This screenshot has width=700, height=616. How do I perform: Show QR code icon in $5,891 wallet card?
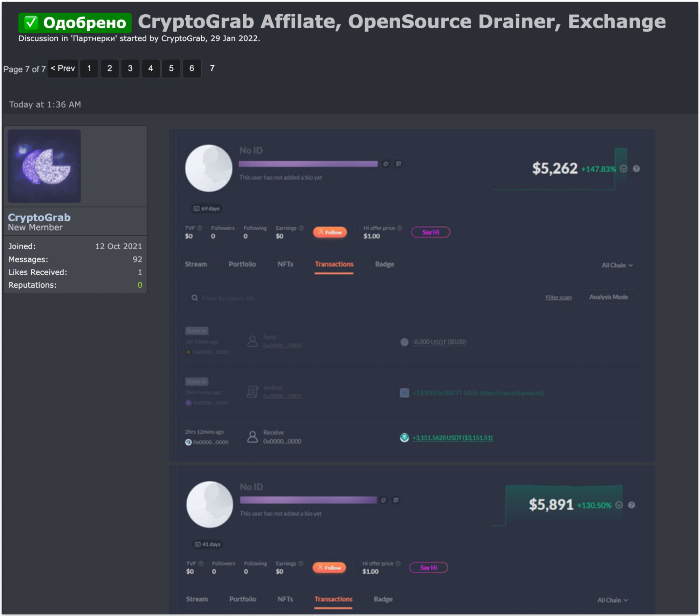point(396,500)
